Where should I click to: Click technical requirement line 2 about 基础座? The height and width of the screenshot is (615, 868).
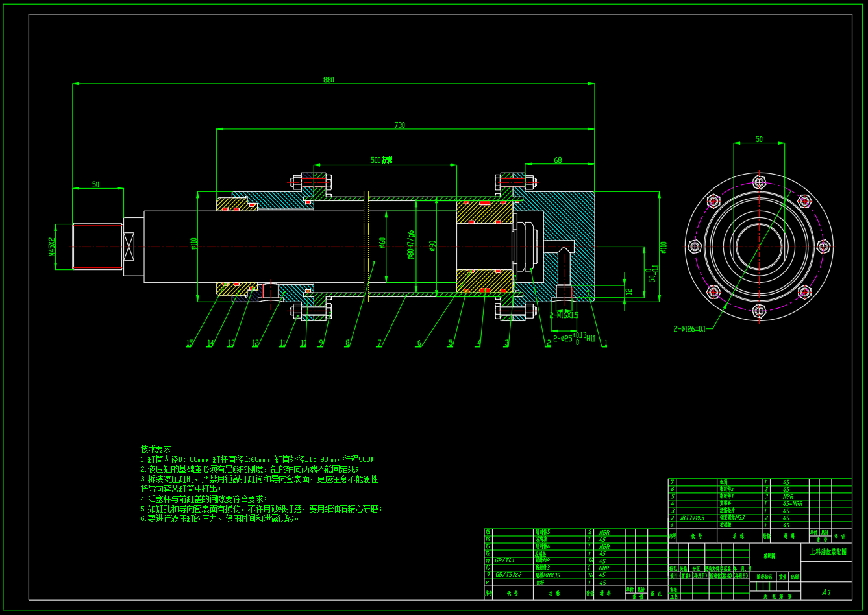click(249, 469)
